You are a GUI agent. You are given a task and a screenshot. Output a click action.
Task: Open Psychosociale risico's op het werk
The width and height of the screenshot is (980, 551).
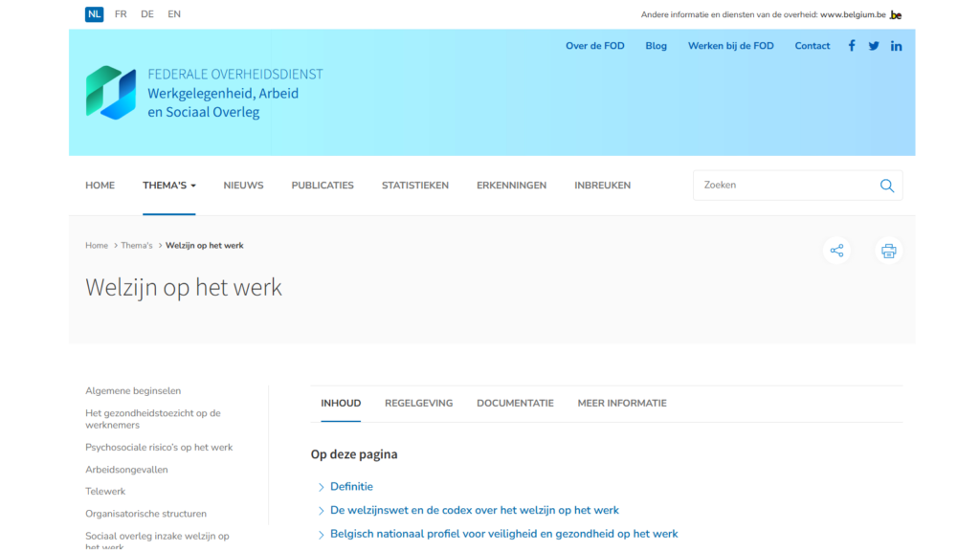tap(159, 448)
